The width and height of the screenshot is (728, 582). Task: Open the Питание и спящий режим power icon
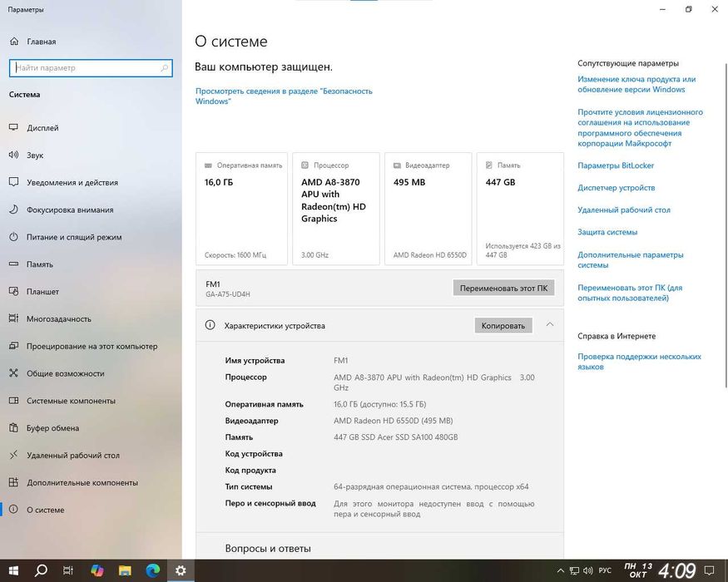pyautogui.click(x=14, y=237)
